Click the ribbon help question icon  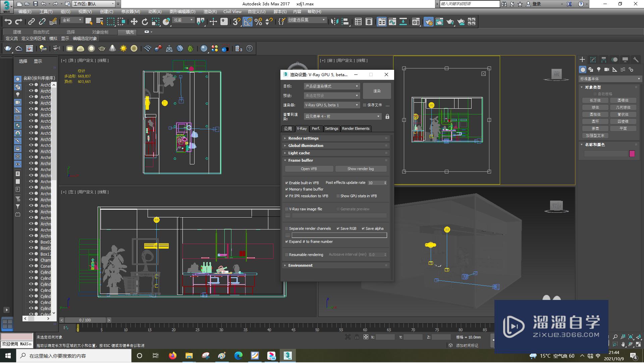250,49
